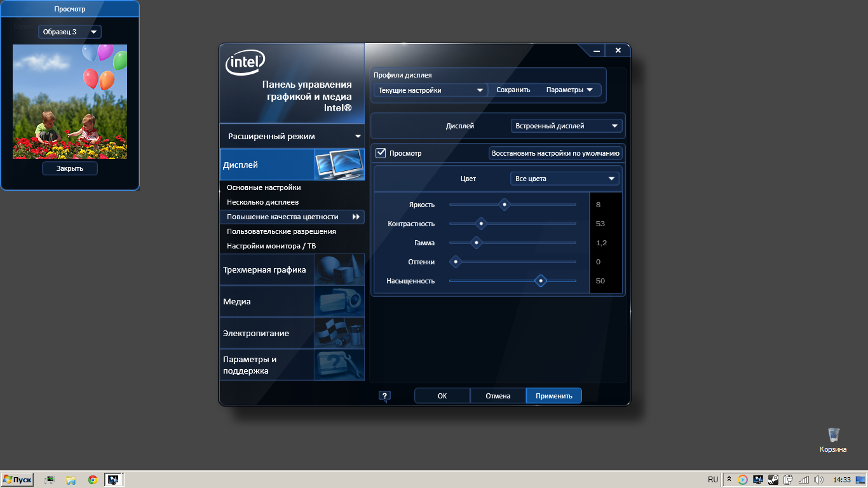
Task: Select Повышение качества цветности item
Action: tap(292, 217)
